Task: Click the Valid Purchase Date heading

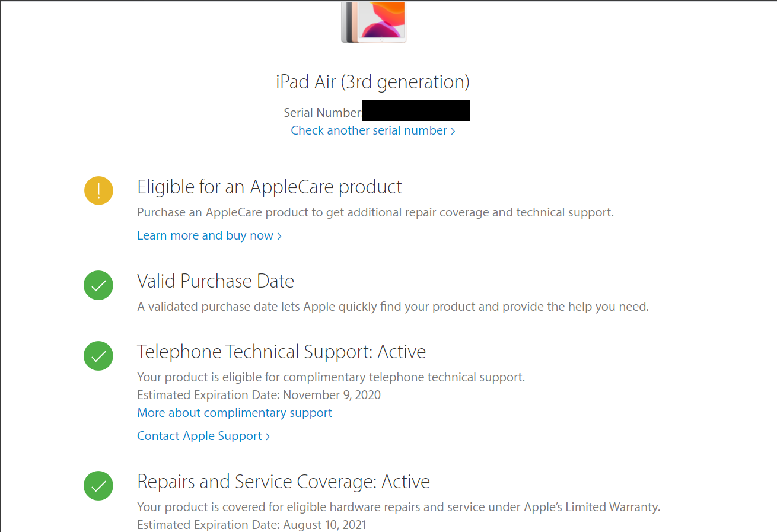Action: (x=215, y=281)
